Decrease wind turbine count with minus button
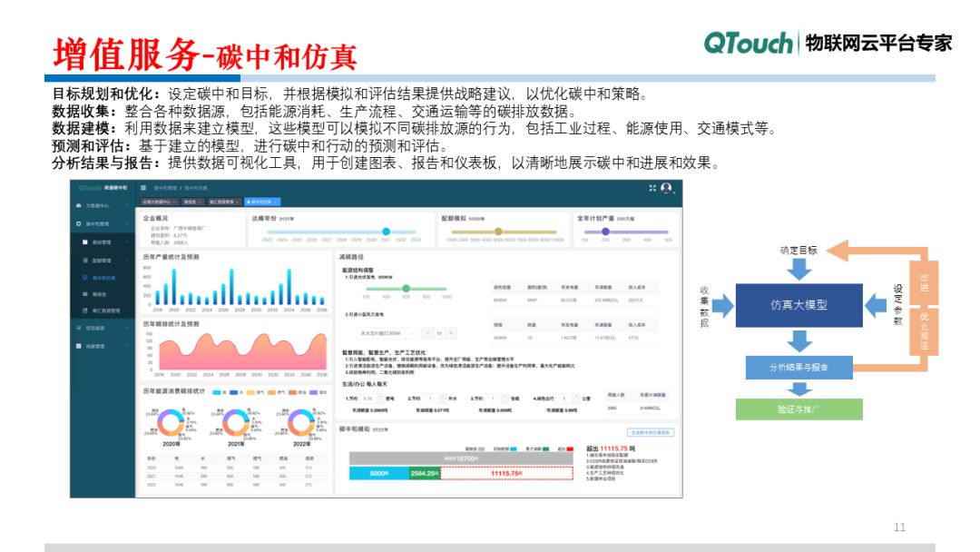980x552 pixels. tap(427, 333)
